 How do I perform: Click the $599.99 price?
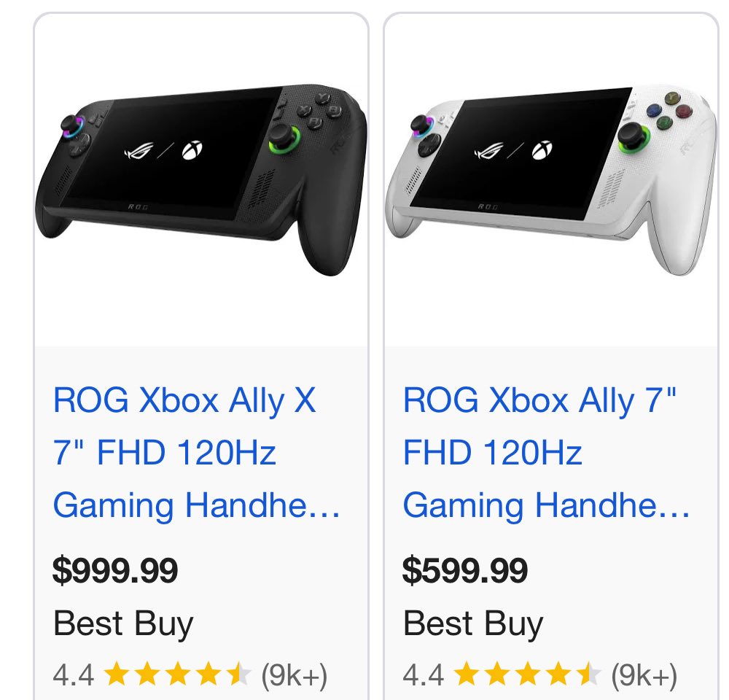coord(465,570)
